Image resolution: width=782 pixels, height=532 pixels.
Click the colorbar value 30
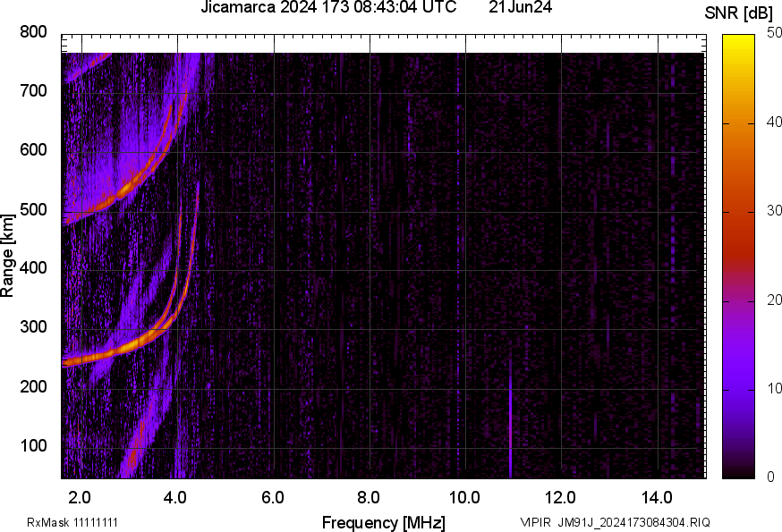coord(775,211)
